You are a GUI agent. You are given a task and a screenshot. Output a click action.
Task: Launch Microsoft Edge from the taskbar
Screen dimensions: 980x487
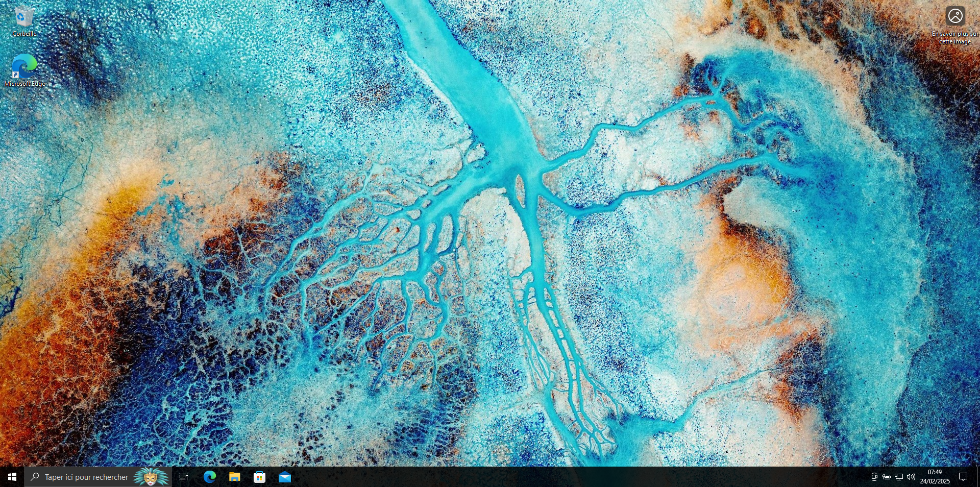pyautogui.click(x=210, y=477)
